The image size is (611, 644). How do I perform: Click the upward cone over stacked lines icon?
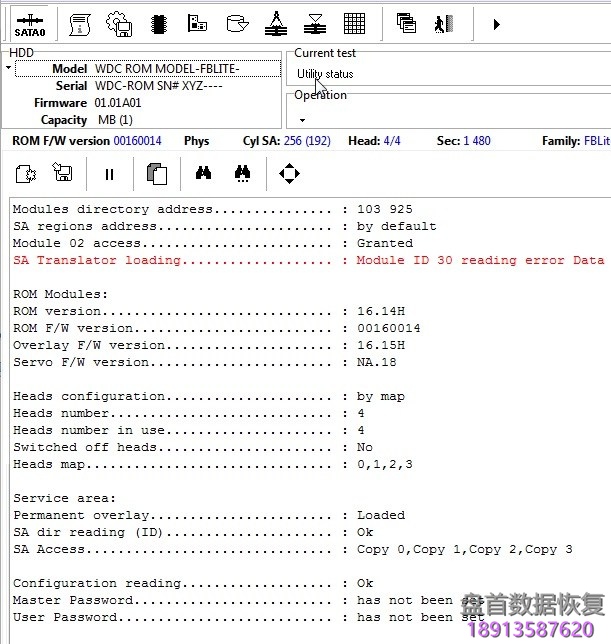pyautogui.click(x=276, y=24)
